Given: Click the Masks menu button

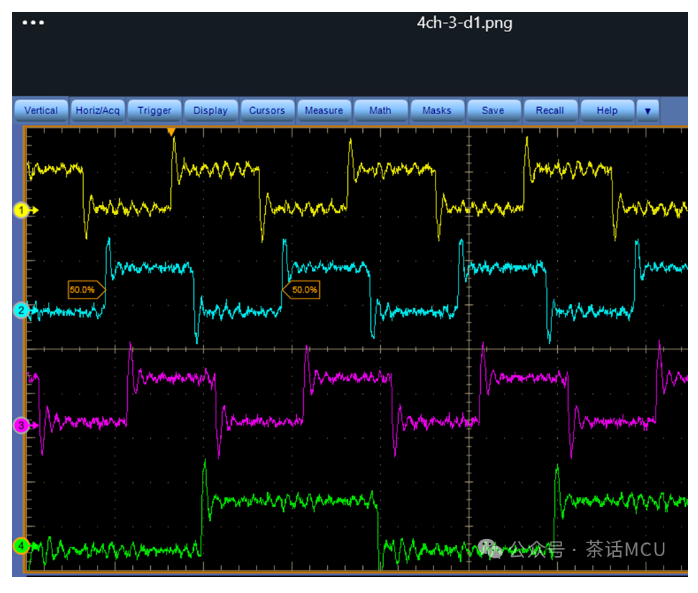Looking at the screenshot, I should (437, 110).
